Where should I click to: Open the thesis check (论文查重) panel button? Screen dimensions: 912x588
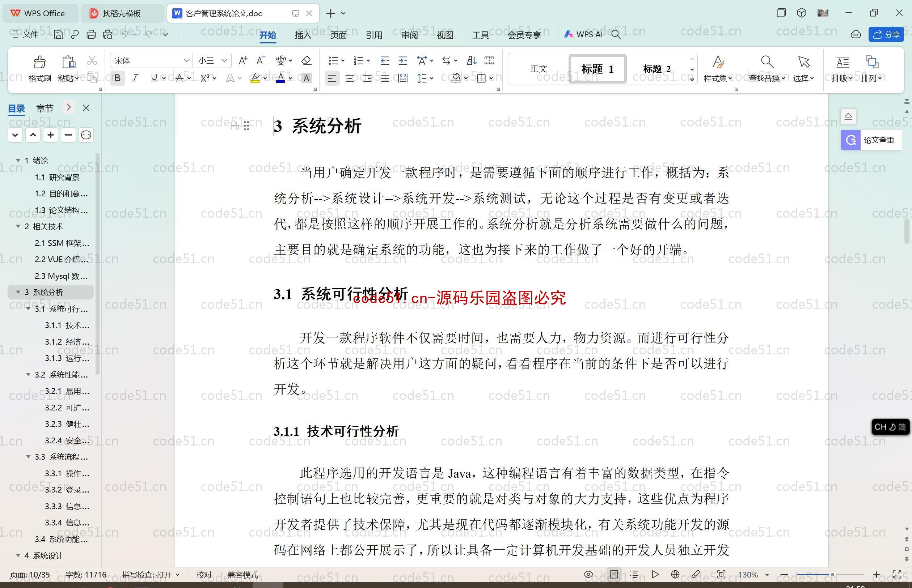871,140
